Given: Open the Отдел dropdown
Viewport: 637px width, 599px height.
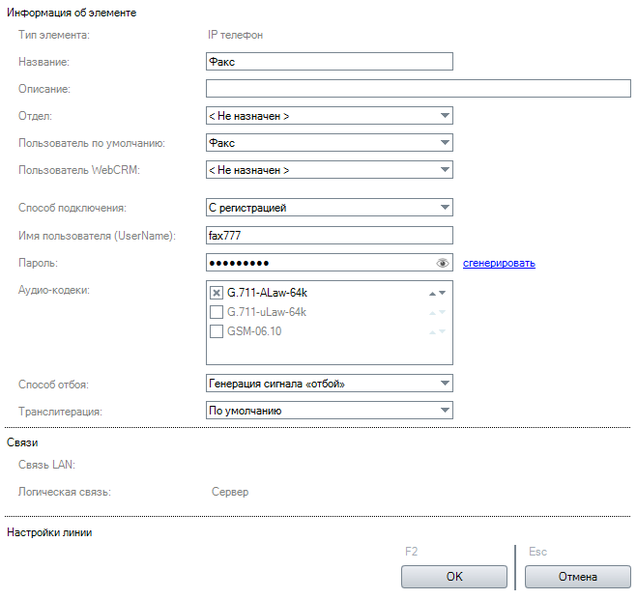Looking at the screenshot, I should tap(329, 116).
